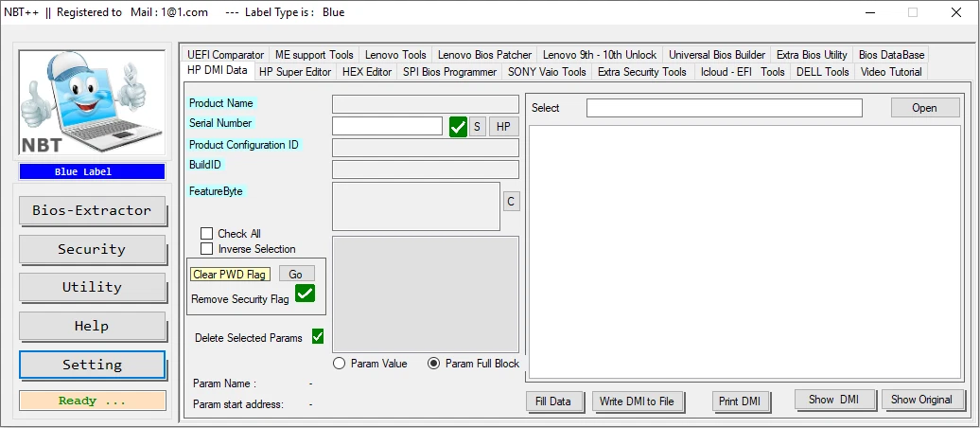Click the BuildID field
This screenshot has height=428, width=980.
pyautogui.click(x=426, y=169)
